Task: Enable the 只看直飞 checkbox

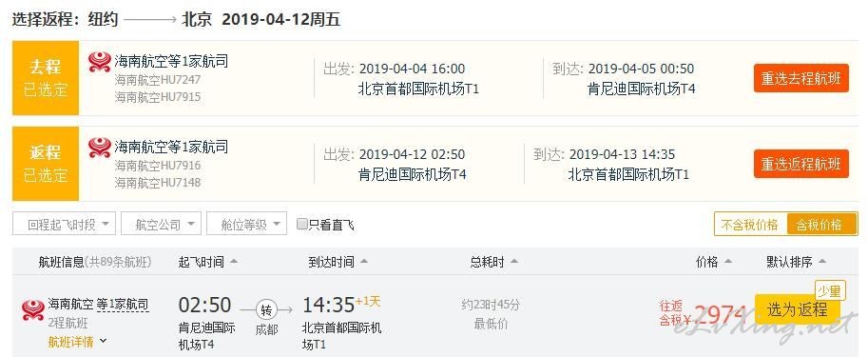Action: point(301,224)
